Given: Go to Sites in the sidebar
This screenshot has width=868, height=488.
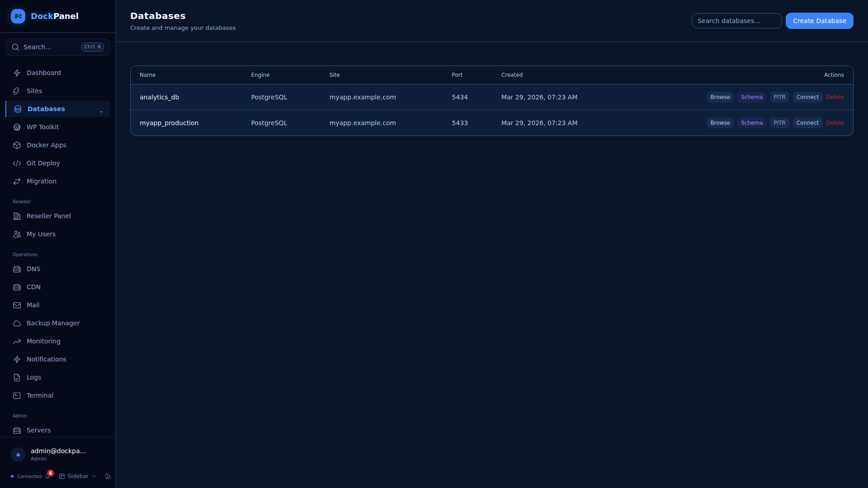Looking at the screenshot, I should pos(57,91).
